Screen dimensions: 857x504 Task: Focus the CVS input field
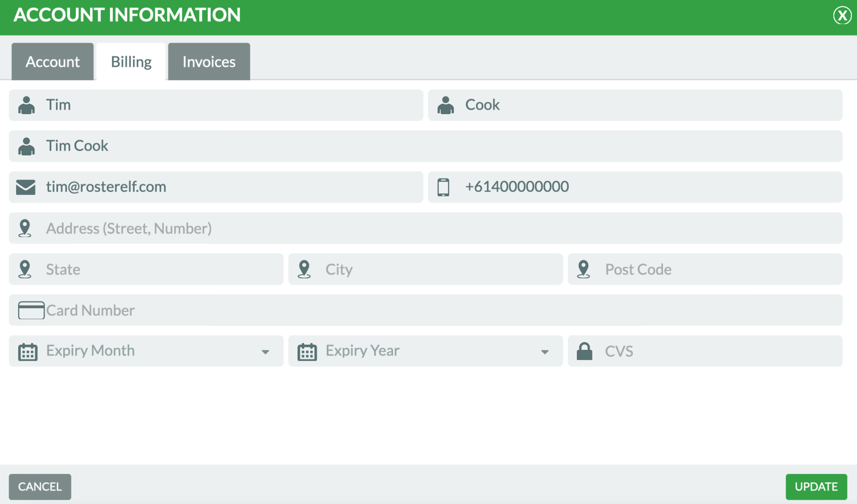click(705, 351)
